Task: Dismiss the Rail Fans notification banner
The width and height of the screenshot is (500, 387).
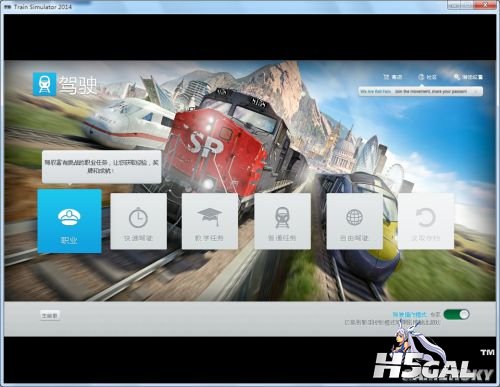Action: click(477, 91)
